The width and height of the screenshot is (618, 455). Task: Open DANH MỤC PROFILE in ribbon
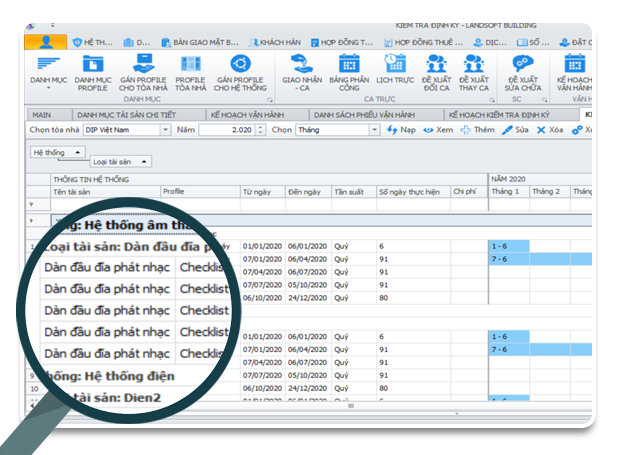93,73
